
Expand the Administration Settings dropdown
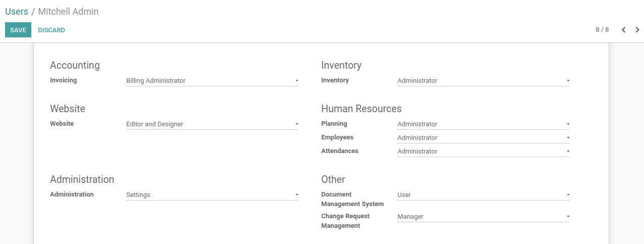tap(212, 194)
